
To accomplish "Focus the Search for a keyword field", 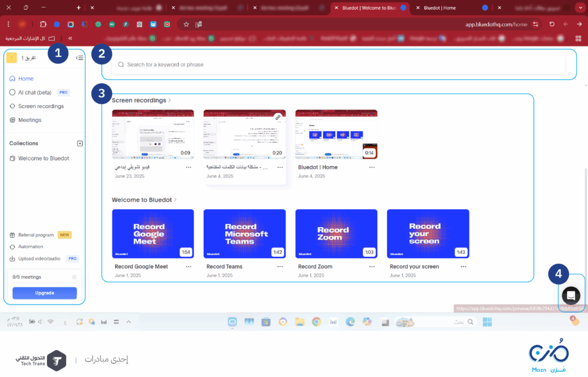I will 338,64.
